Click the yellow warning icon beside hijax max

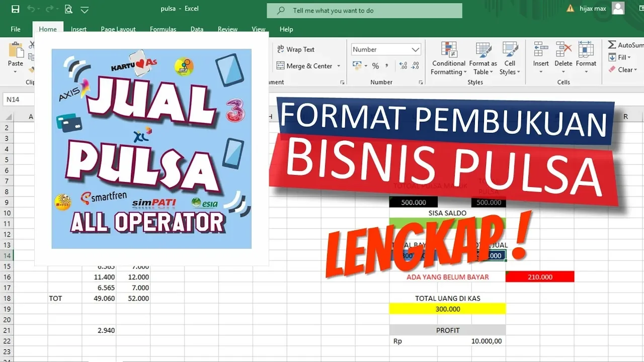pyautogui.click(x=570, y=9)
